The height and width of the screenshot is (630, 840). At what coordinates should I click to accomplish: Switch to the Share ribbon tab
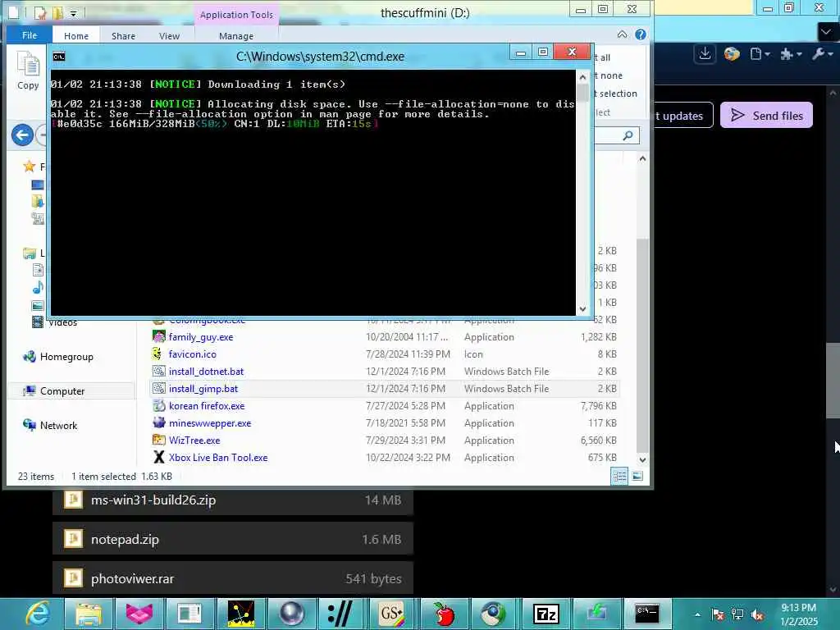point(123,36)
